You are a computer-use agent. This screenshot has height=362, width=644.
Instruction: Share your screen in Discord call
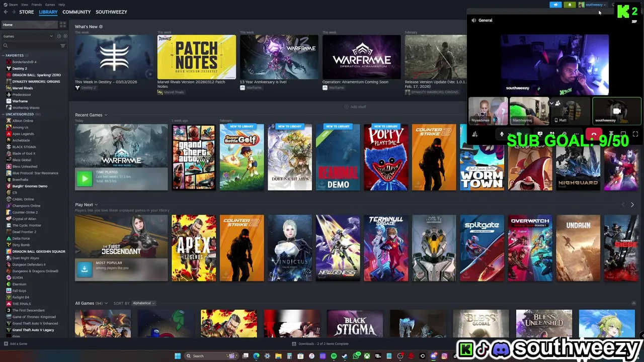pos(540,134)
